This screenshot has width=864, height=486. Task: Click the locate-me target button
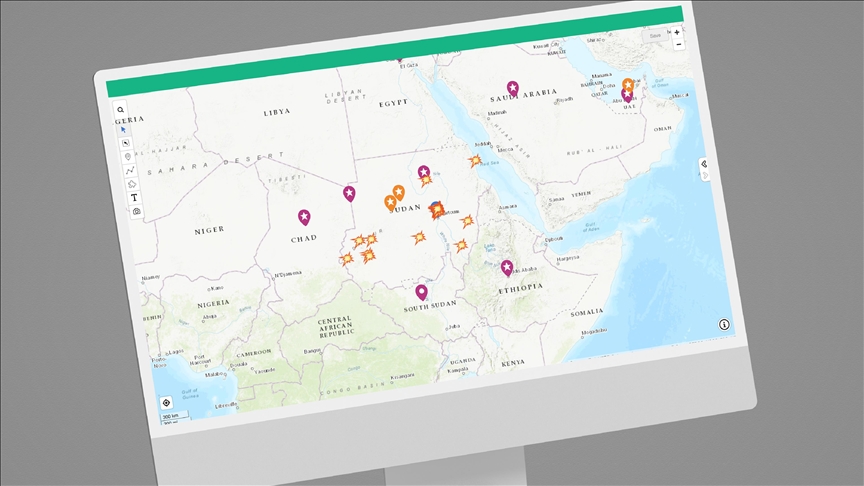pyautogui.click(x=167, y=404)
